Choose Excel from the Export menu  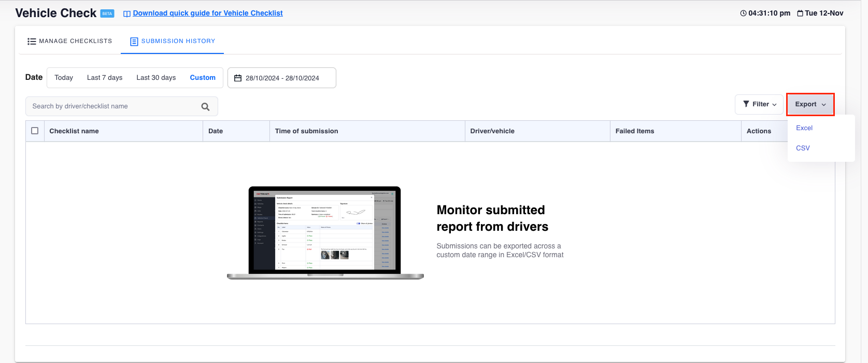point(804,128)
